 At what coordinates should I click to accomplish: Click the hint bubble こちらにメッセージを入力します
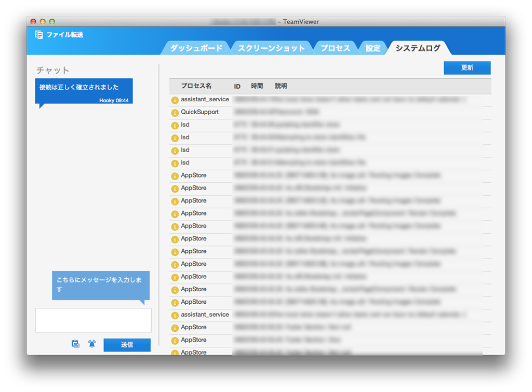[x=101, y=285]
